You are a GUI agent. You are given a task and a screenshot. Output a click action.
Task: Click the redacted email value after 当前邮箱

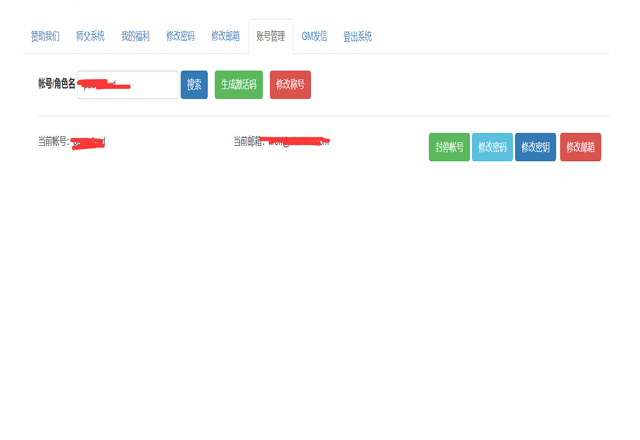pos(296,142)
